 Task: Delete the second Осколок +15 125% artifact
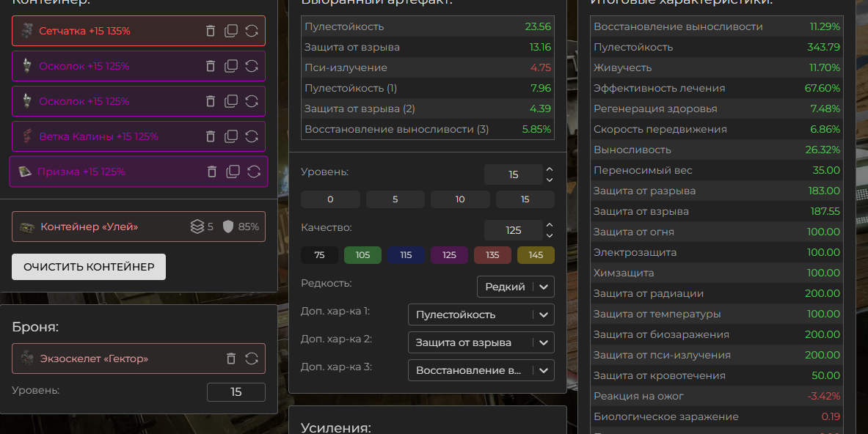point(211,101)
